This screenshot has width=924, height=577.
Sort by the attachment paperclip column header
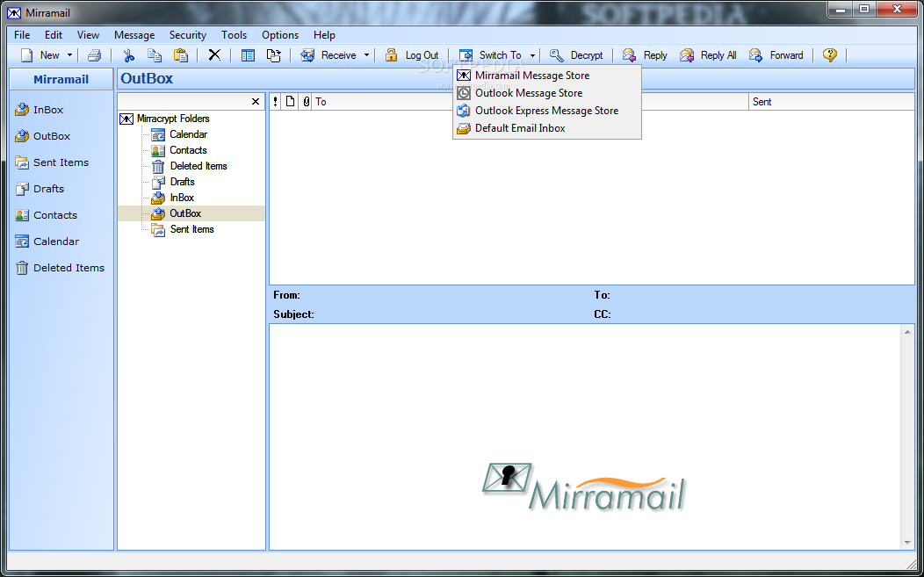(x=306, y=101)
